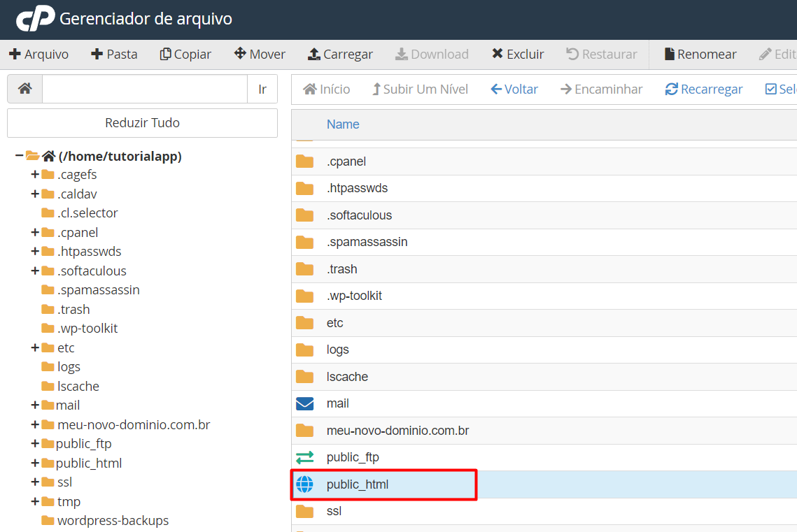Upload files with Carregar
This screenshot has width=797, height=532.
point(340,55)
